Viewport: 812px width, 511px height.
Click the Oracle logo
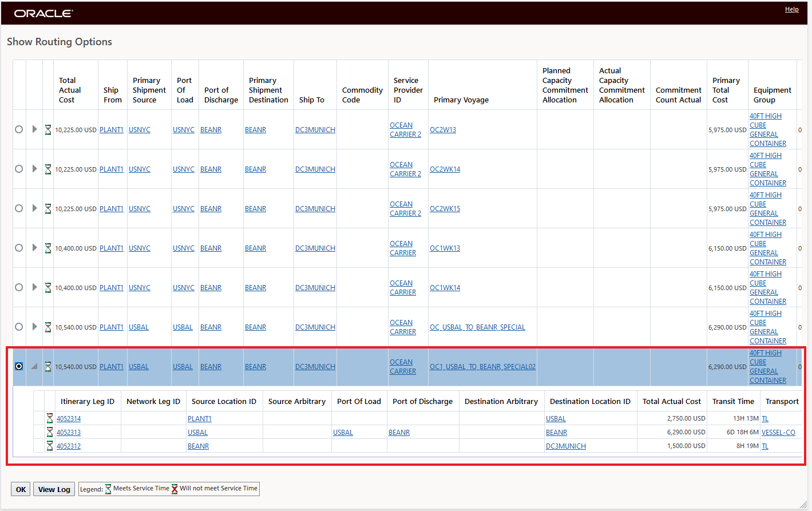43,13
